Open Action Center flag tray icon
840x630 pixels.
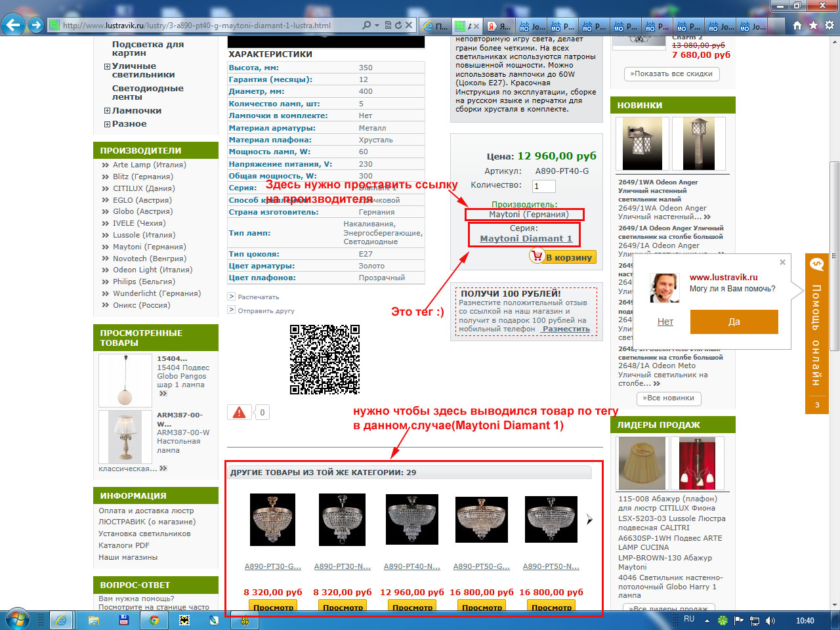[x=739, y=621]
